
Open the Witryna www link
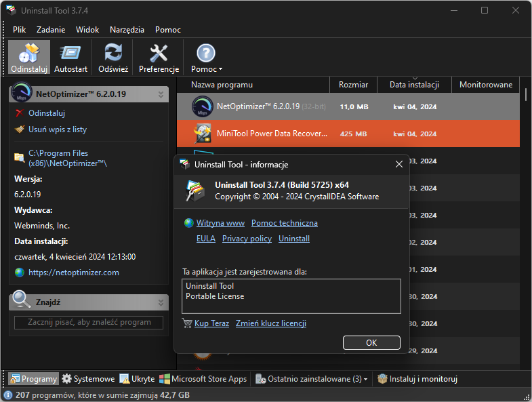click(x=220, y=223)
